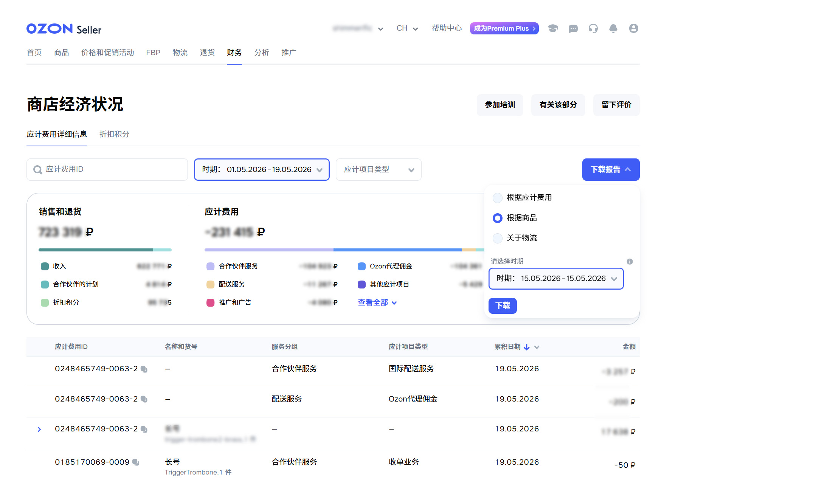Copy ID 0185170069-0009
The width and height of the screenshot is (833, 504).
pyautogui.click(x=136, y=462)
